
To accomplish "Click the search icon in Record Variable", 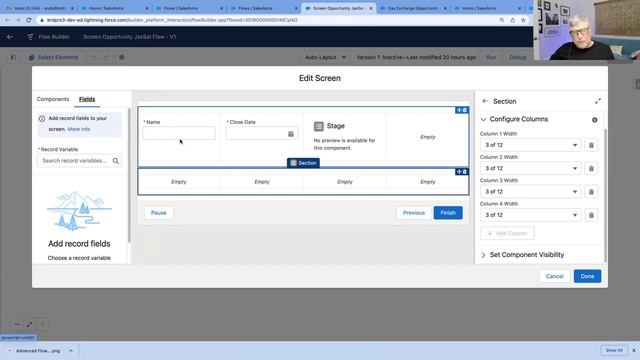I will click(116, 161).
